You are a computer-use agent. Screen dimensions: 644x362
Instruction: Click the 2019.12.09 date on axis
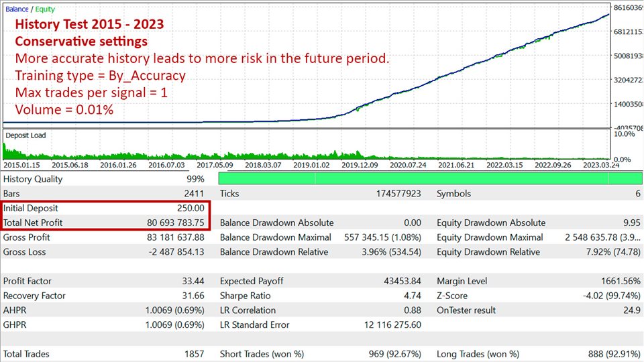point(360,165)
